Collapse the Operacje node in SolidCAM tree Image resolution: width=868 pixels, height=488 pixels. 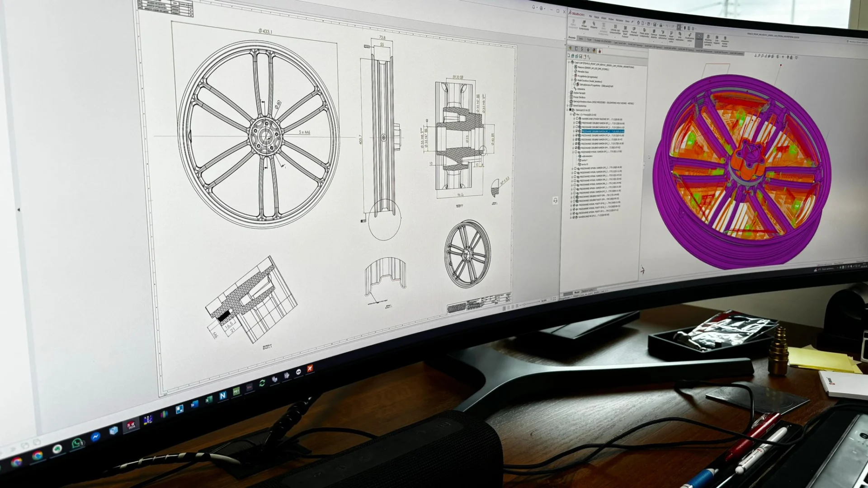(x=567, y=110)
